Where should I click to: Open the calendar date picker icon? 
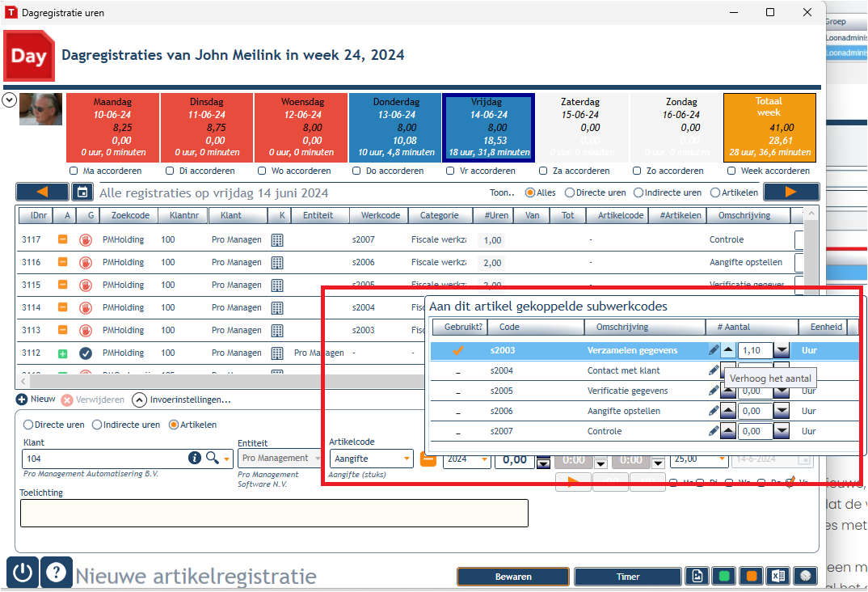point(82,192)
